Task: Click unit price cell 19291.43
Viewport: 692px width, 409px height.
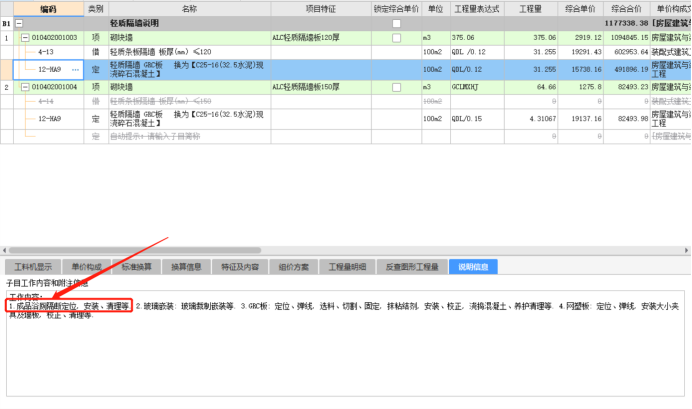Action: [580, 52]
